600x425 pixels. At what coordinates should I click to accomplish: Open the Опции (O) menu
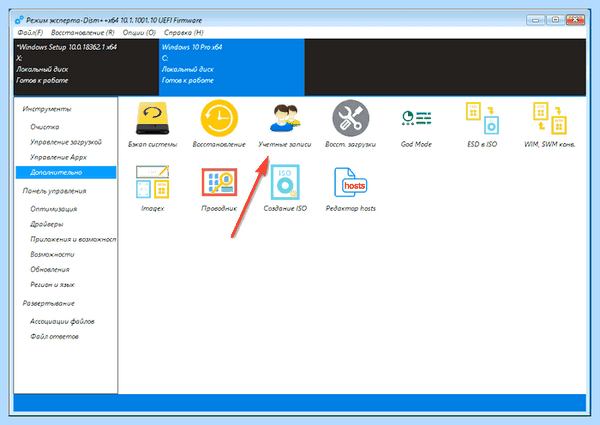tap(139, 33)
